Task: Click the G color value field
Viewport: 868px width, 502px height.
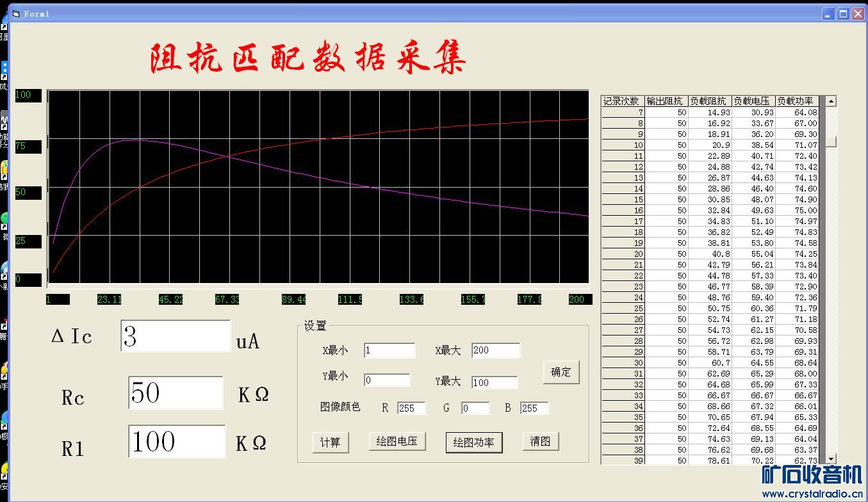Action: [475, 408]
